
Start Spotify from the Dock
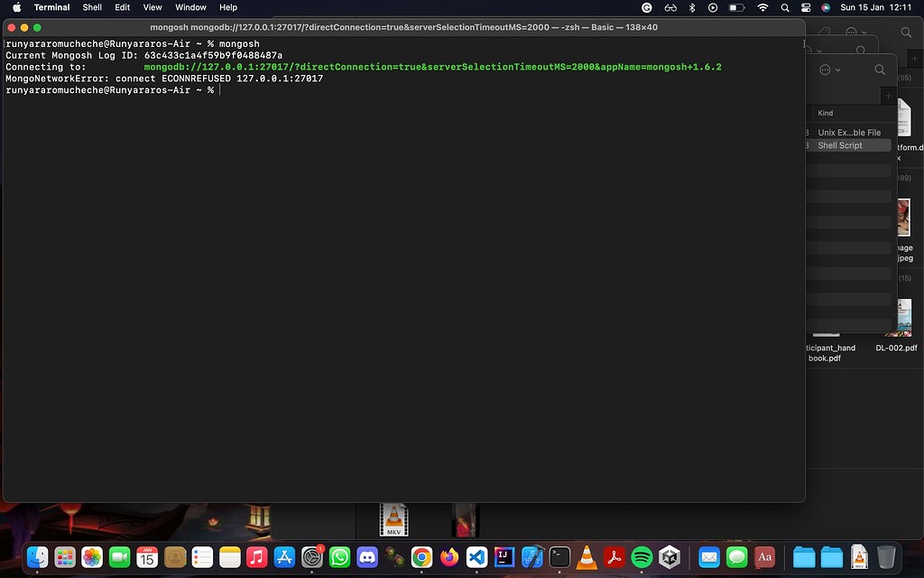point(642,557)
